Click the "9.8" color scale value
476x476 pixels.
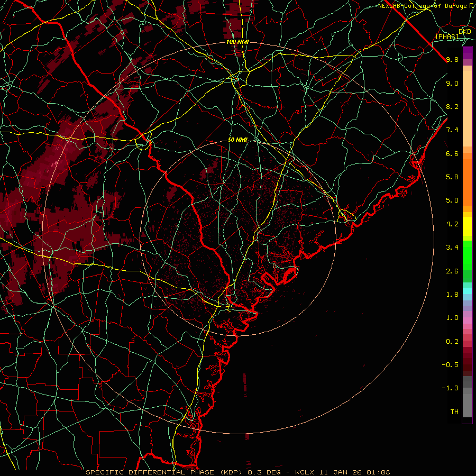[x=452, y=59]
